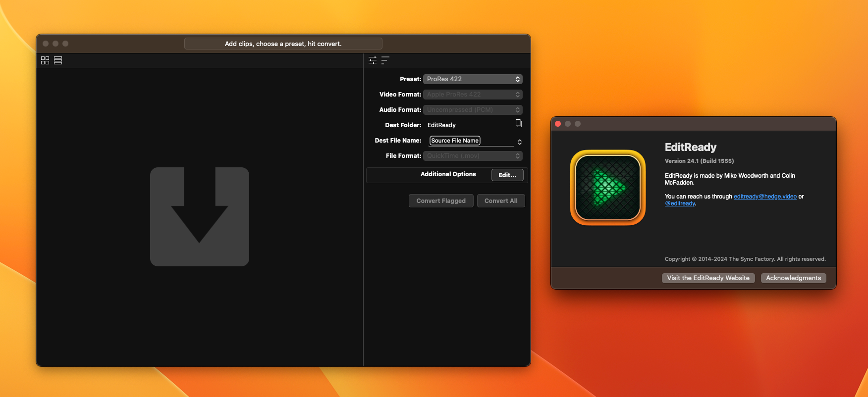Image resolution: width=868 pixels, height=397 pixels.
Task: Choose destination folder via folder icon
Action: pos(518,123)
